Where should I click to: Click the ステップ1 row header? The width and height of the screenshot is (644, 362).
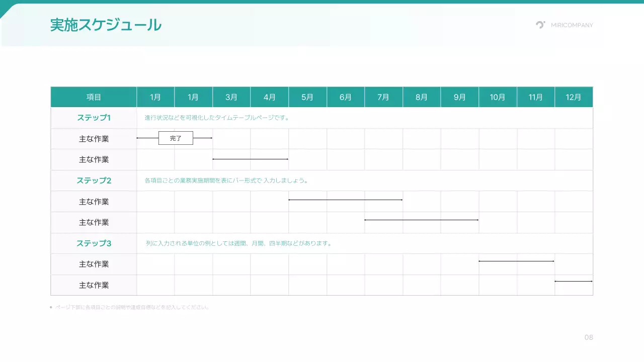pos(93,118)
